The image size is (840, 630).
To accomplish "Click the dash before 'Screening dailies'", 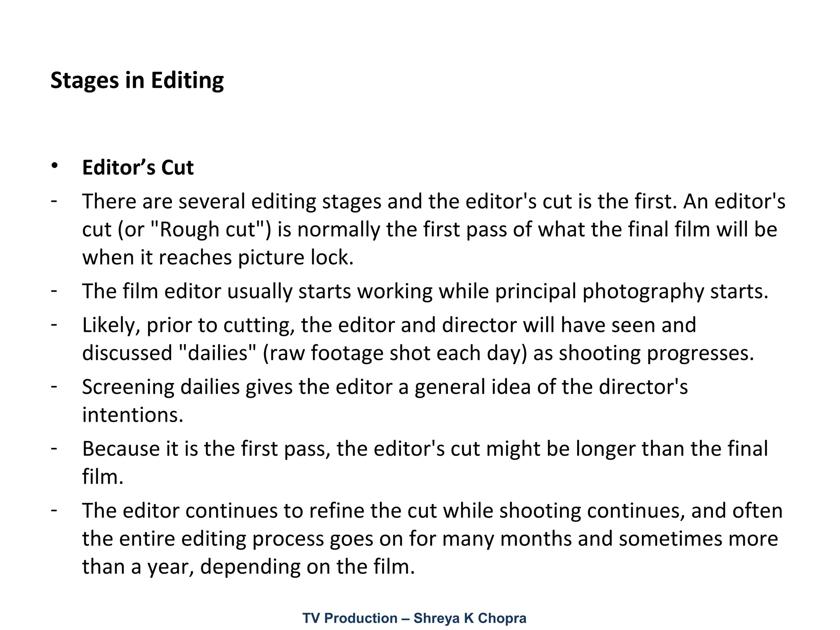I will click(54, 386).
